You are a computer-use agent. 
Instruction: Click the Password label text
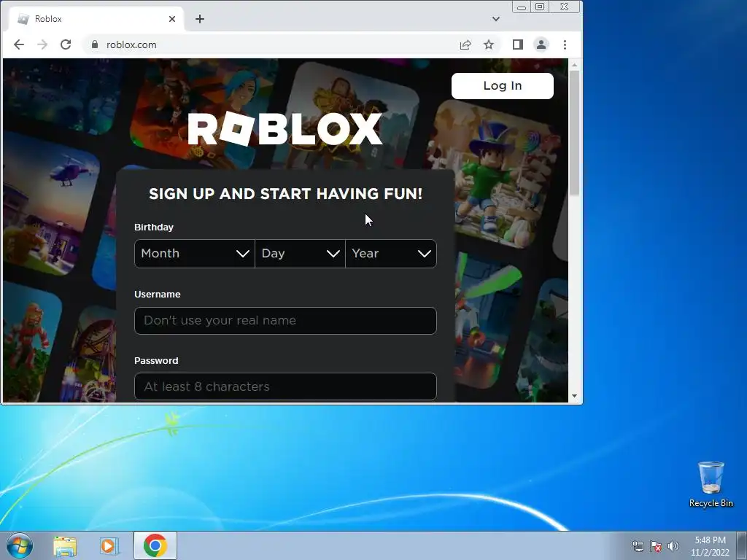[x=156, y=360]
